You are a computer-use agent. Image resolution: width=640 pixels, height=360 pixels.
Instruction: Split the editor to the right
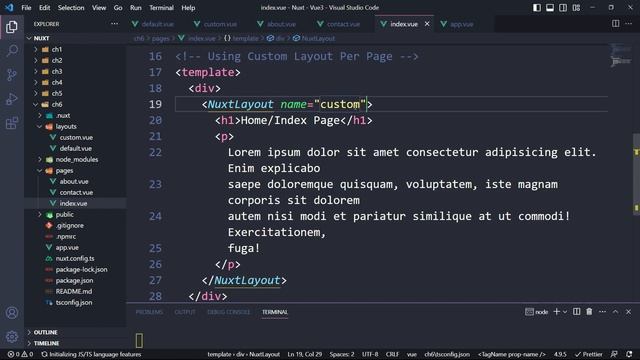[x=616, y=24]
